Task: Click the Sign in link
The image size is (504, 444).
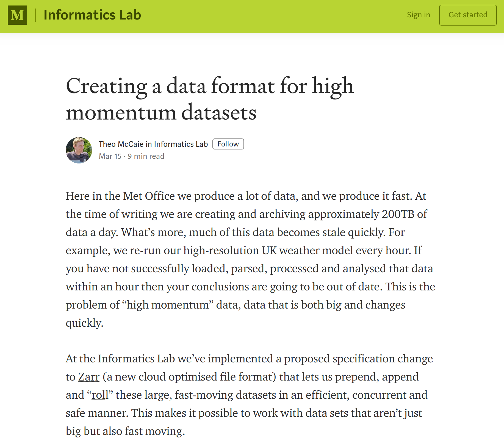Action: pos(418,15)
